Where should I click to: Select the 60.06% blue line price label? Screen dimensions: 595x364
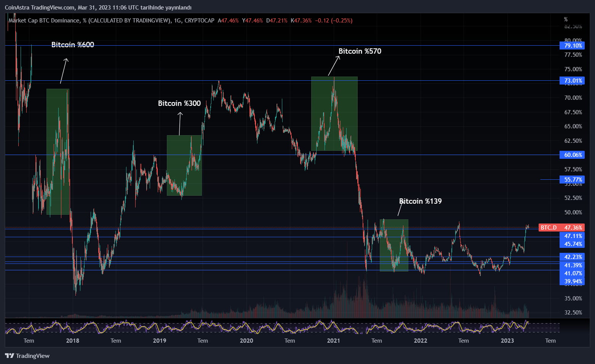coord(573,155)
